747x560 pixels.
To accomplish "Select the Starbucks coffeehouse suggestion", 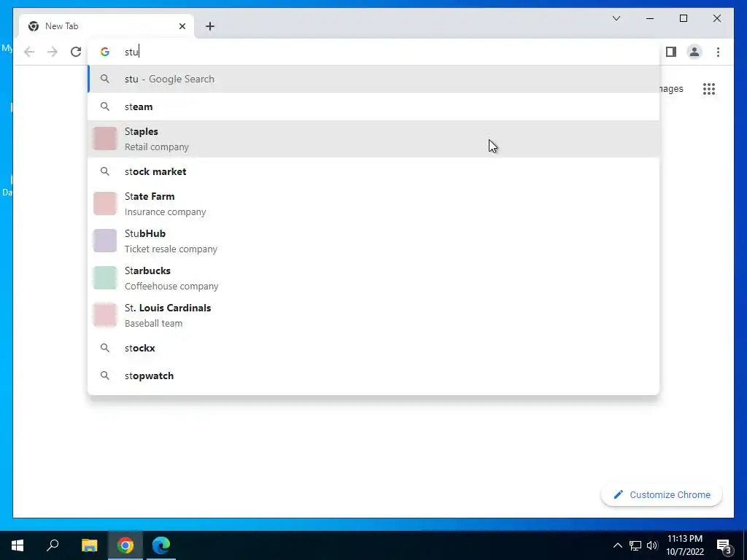I will click(x=373, y=278).
